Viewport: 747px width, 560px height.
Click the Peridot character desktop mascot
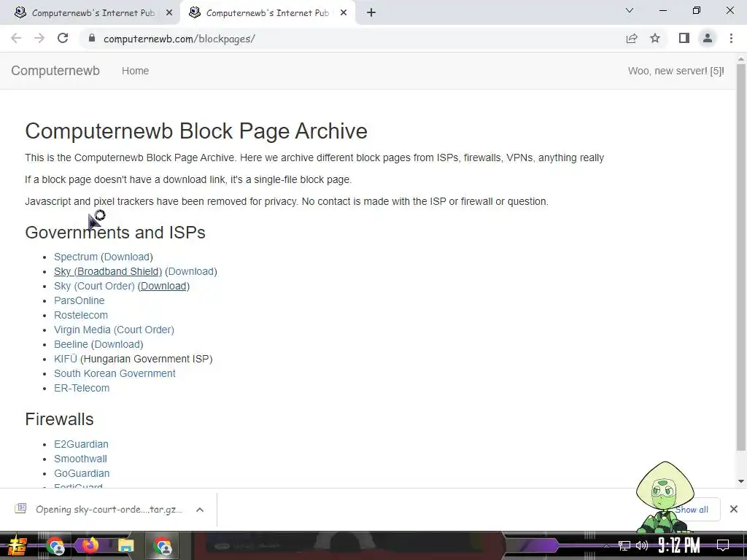click(x=664, y=497)
